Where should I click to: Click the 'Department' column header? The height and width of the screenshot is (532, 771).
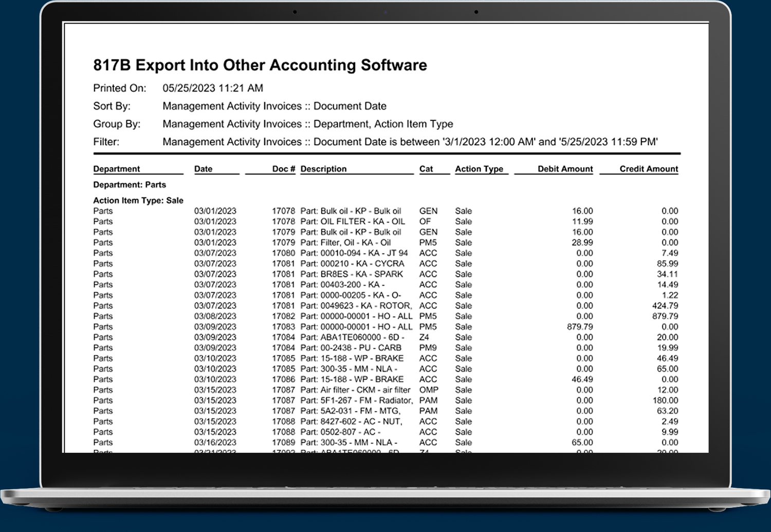click(117, 169)
